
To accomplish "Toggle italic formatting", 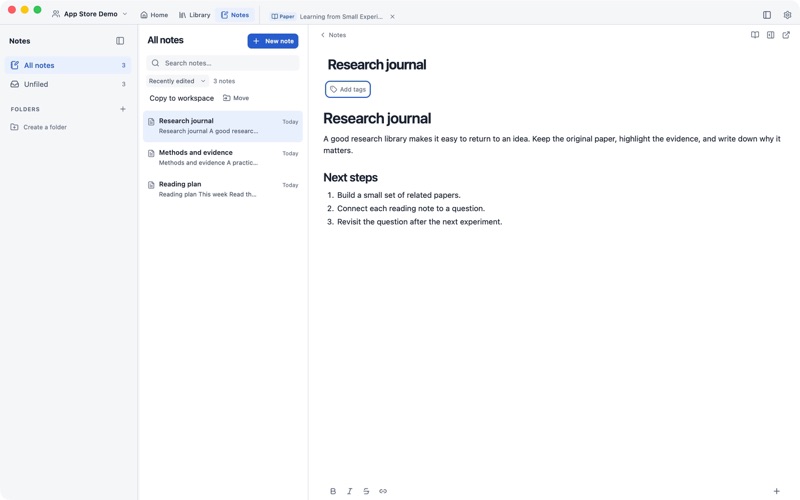I will 349,491.
